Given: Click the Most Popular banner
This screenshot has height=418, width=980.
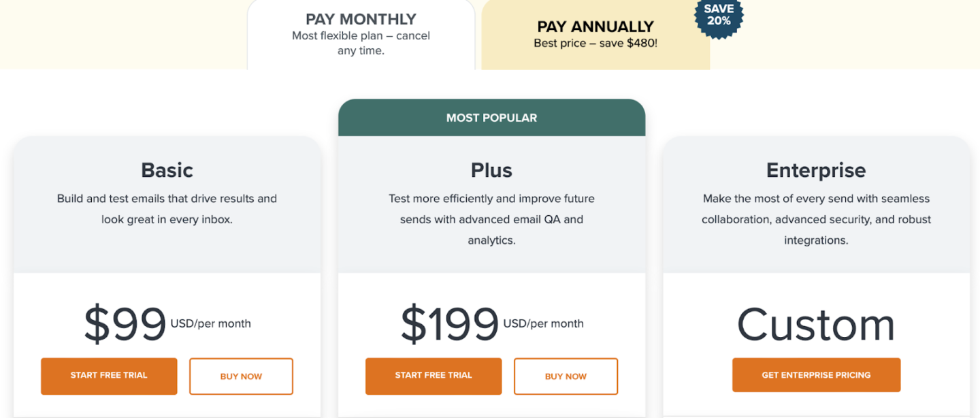Looking at the screenshot, I should click(491, 117).
